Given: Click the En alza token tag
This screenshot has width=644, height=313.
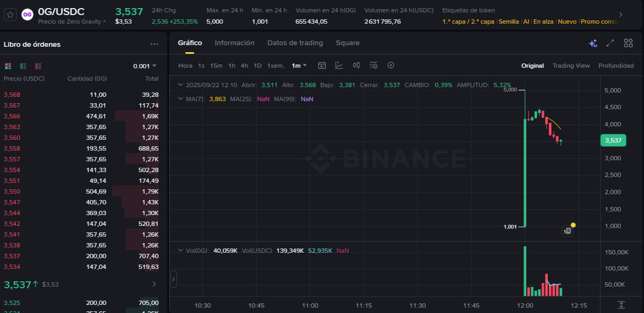Looking at the screenshot, I should click(x=543, y=22).
